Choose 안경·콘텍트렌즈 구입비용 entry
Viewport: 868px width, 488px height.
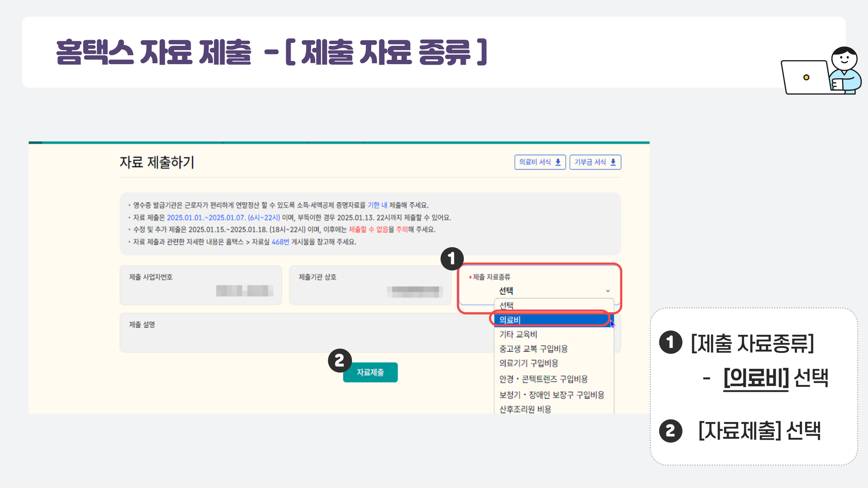pos(543,379)
